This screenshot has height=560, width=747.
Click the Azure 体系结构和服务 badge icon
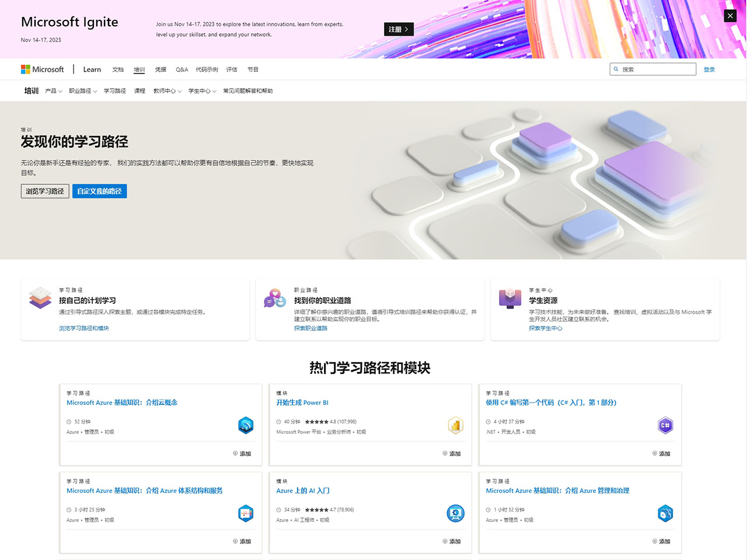[x=246, y=513]
